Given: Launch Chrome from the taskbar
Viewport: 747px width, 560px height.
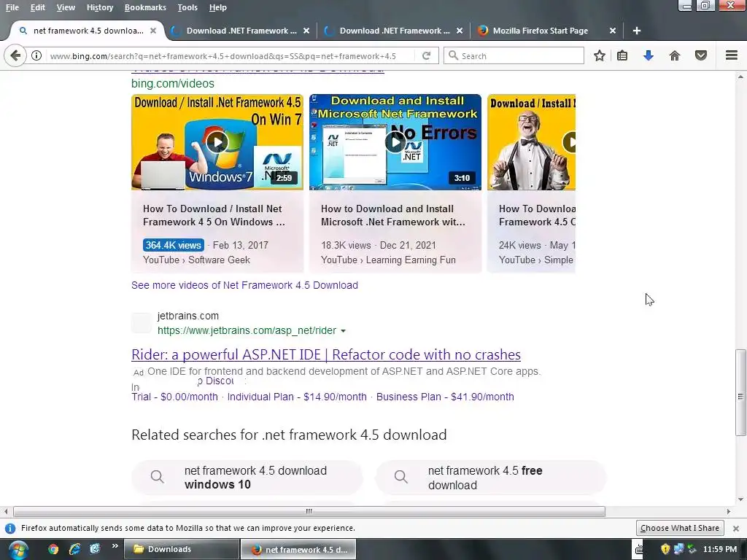Looking at the screenshot, I should pos(53,549).
